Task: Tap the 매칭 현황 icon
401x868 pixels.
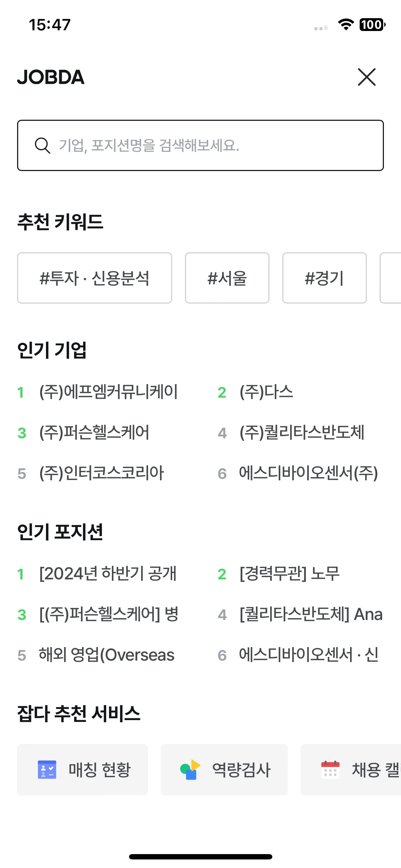Action: tap(47, 770)
